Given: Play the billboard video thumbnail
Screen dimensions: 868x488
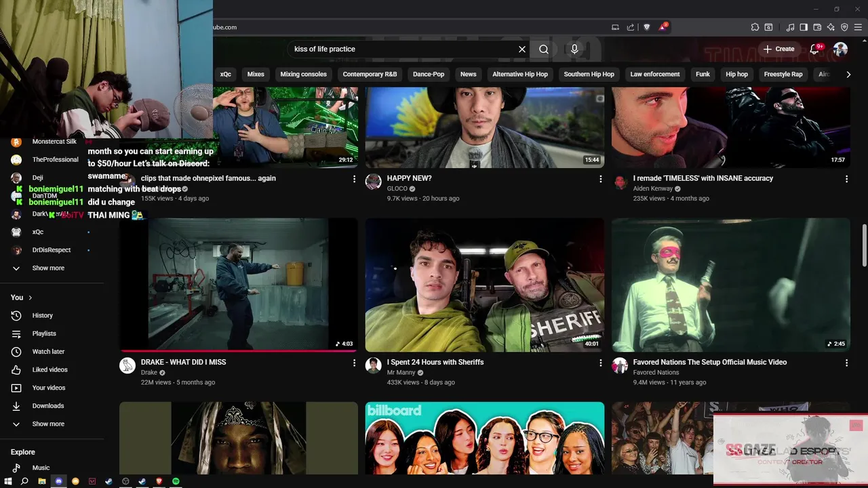Looking at the screenshot, I should 485,438.
